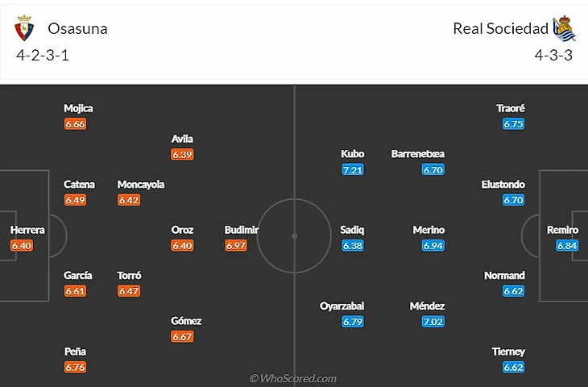Click player name Barrenetxea
Image resolution: width=588 pixels, height=387 pixels.
(418, 154)
